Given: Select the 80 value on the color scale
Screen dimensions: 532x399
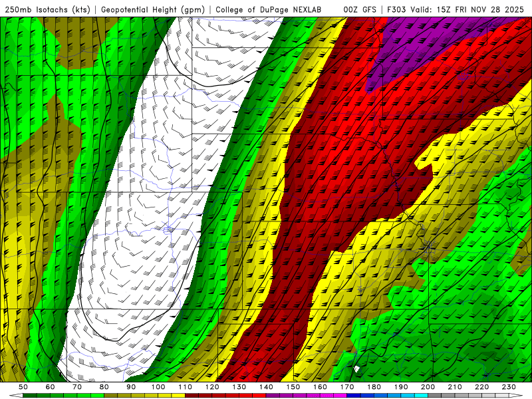Looking at the screenshot, I should [x=104, y=387].
